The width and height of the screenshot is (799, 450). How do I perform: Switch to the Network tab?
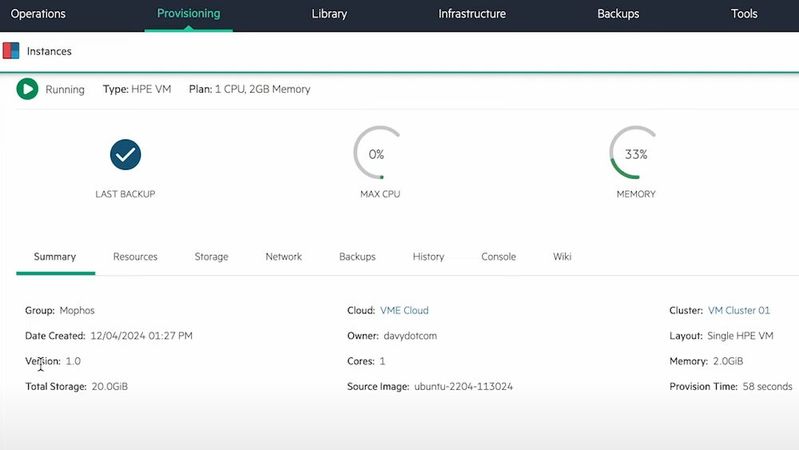284,257
